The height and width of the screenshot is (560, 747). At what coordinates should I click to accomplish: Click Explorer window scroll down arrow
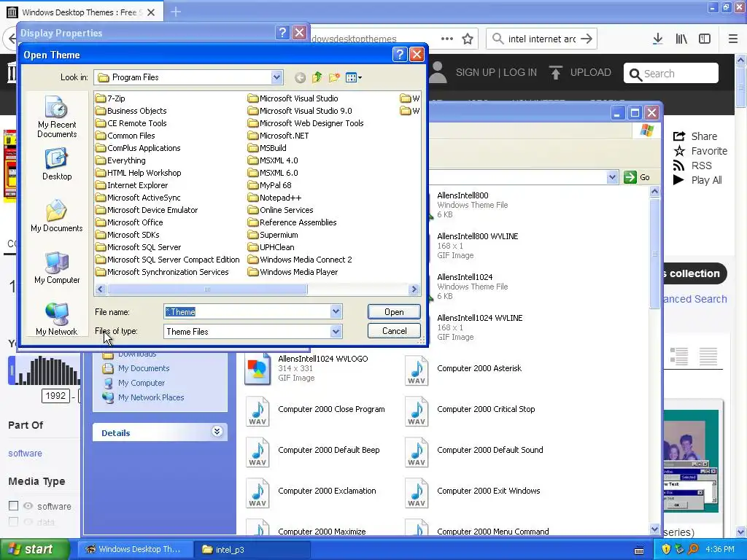coord(654,529)
